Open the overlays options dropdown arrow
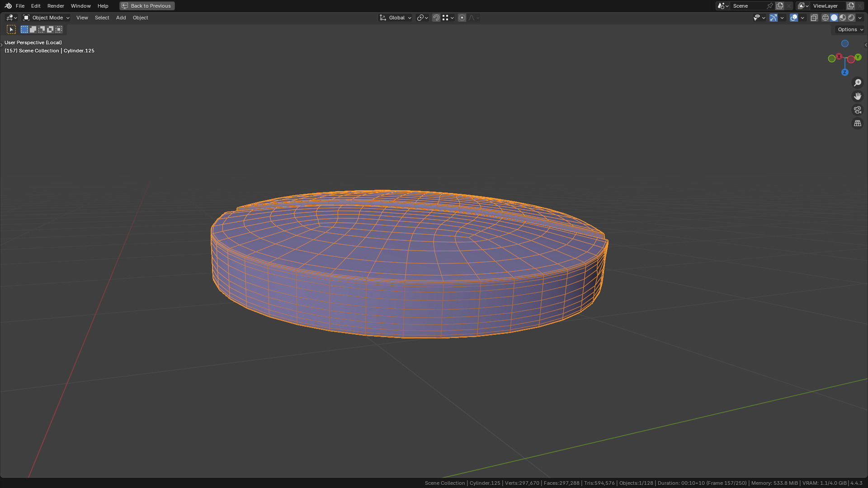The image size is (868, 488). coord(802,18)
